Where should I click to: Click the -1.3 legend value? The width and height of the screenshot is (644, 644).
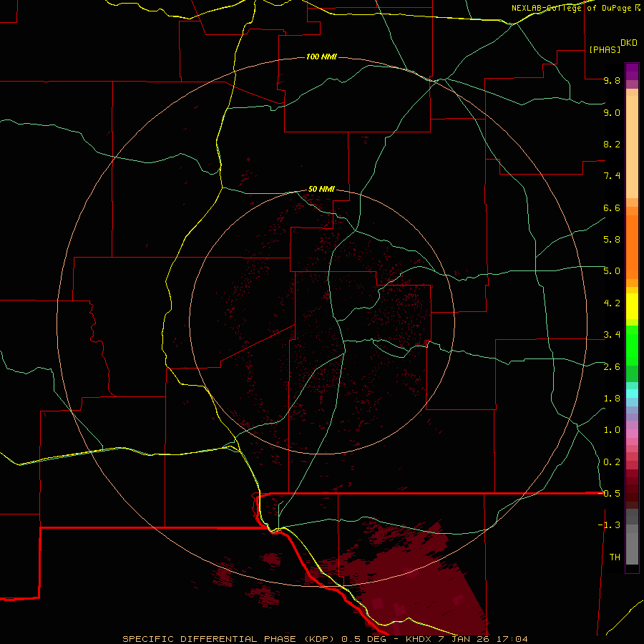tap(610, 525)
